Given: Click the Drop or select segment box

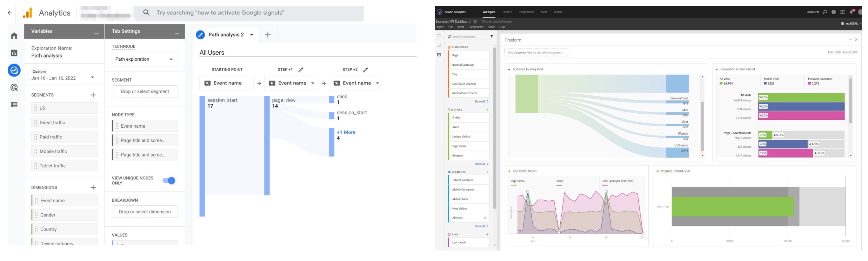Looking at the screenshot, I should click(144, 92).
